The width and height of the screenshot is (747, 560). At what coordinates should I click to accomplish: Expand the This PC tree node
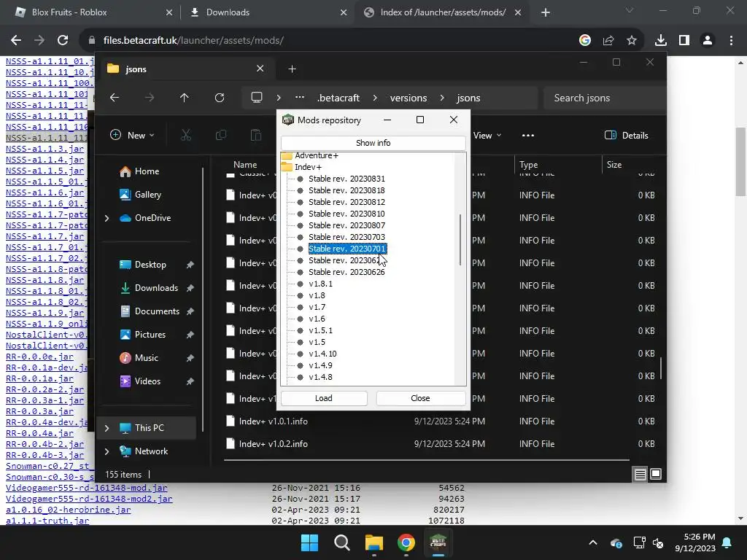tap(107, 428)
